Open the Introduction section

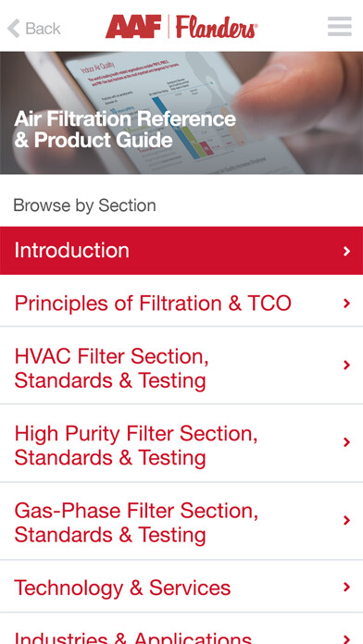(x=181, y=251)
